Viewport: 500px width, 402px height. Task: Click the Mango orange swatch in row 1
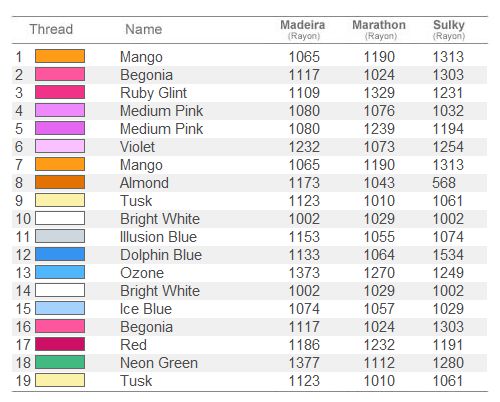tap(60, 56)
